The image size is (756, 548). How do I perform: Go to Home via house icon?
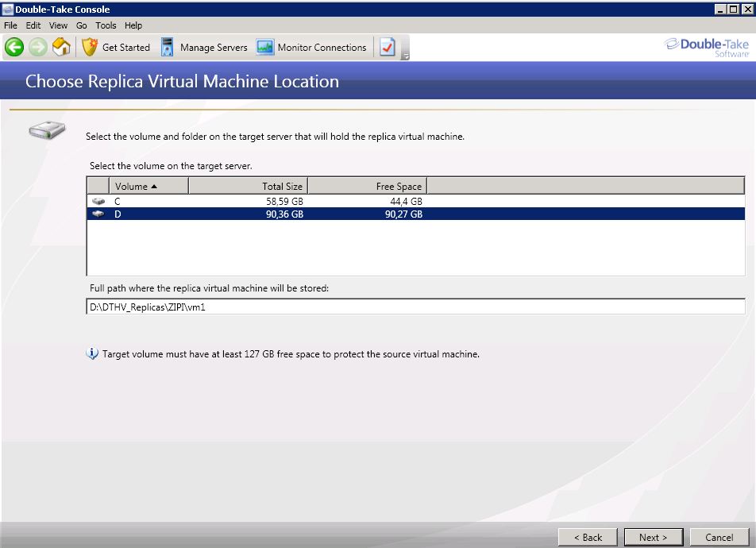coord(61,47)
